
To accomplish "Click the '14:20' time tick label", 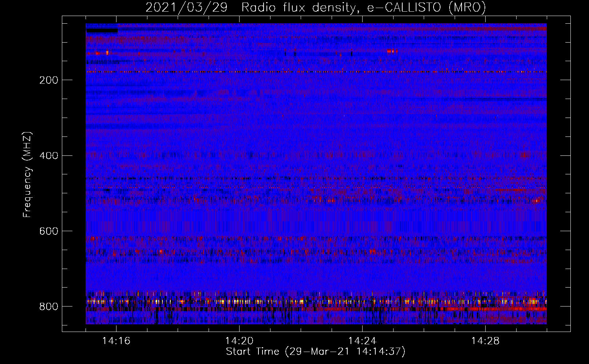I will pos(239,341).
